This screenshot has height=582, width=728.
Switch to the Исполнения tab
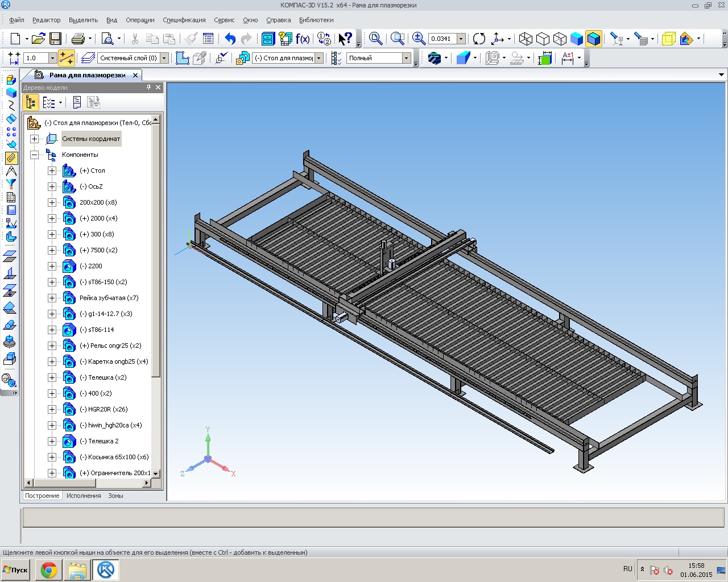(84, 496)
